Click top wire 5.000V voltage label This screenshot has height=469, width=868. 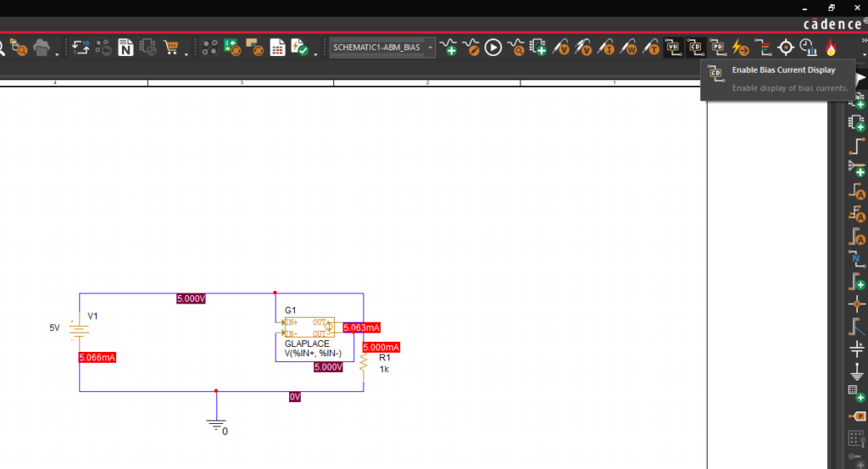(x=191, y=299)
